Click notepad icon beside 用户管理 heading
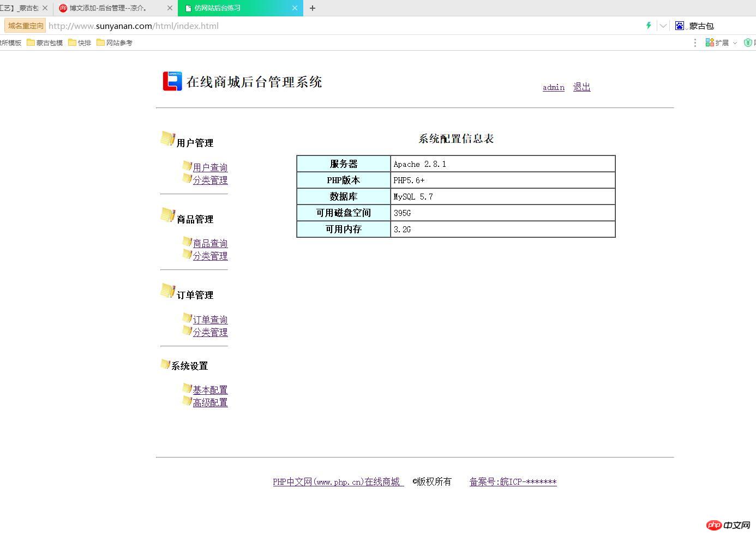Screen dimensions: 756x536 [x=168, y=139]
